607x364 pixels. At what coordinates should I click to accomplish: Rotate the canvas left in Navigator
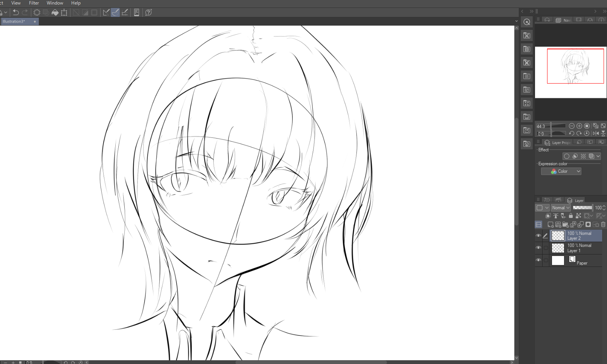(x=572, y=133)
